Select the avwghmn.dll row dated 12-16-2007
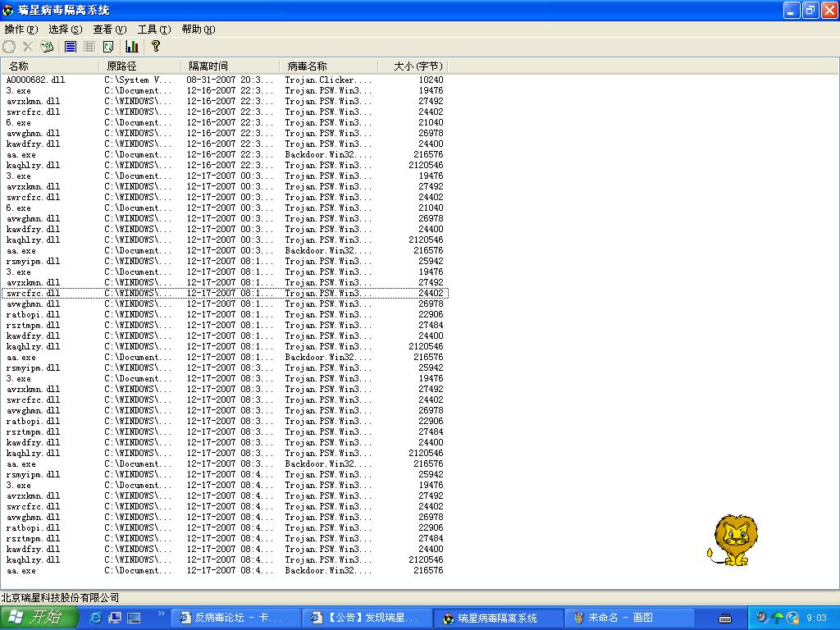 (x=225, y=133)
